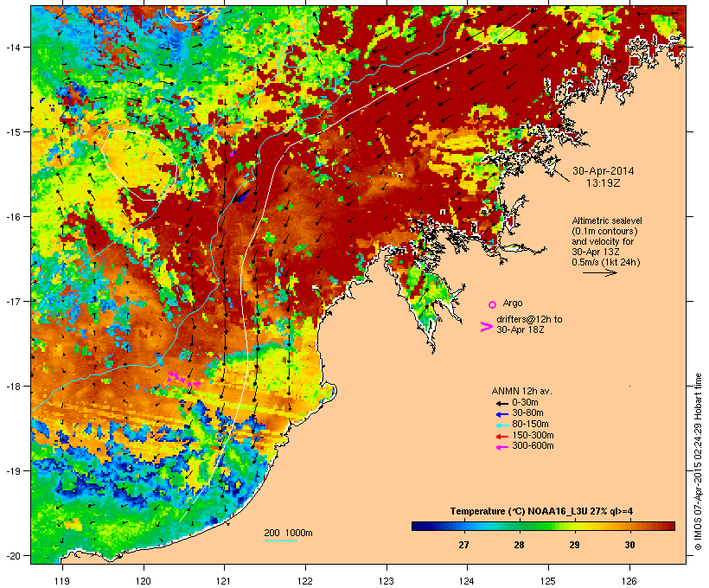Click the 80-150m depth label
This screenshot has width=709, height=588.
(530, 425)
